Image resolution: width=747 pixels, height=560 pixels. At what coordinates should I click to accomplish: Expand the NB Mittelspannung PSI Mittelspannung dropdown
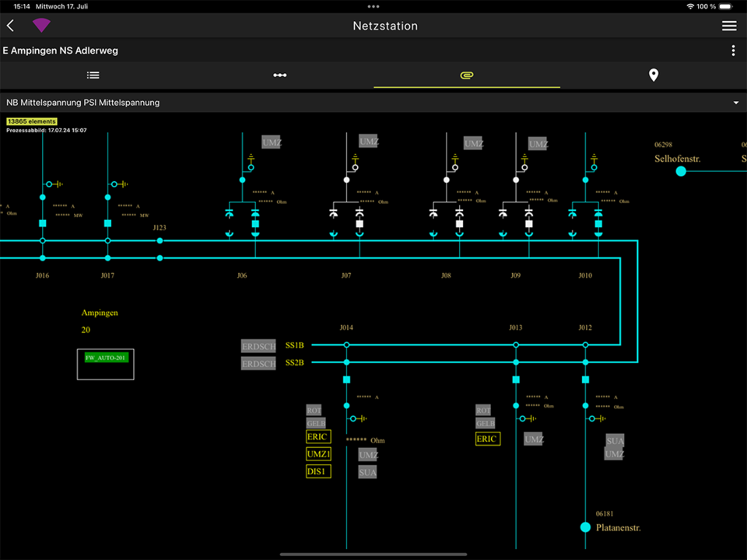pyautogui.click(x=373, y=103)
